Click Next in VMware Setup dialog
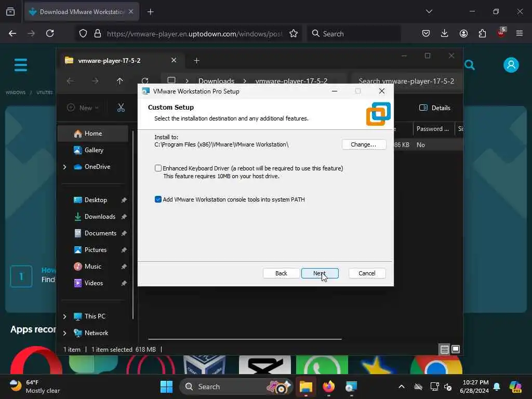Viewport: 532px width, 399px height. click(320, 273)
